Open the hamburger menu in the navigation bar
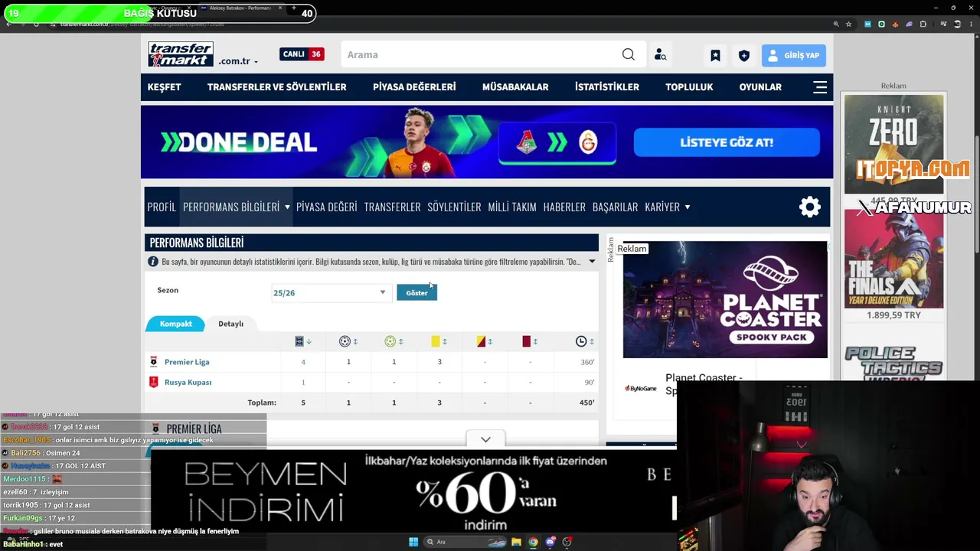The image size is (980, 551). (820, 87)
